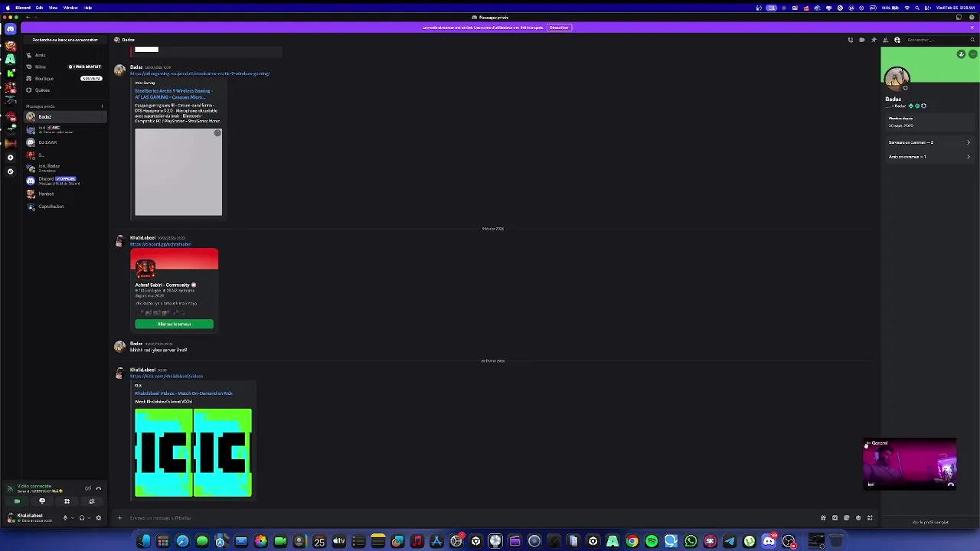Open Spotify from the Dock
980x551 pixels.
tap(652, 542)
